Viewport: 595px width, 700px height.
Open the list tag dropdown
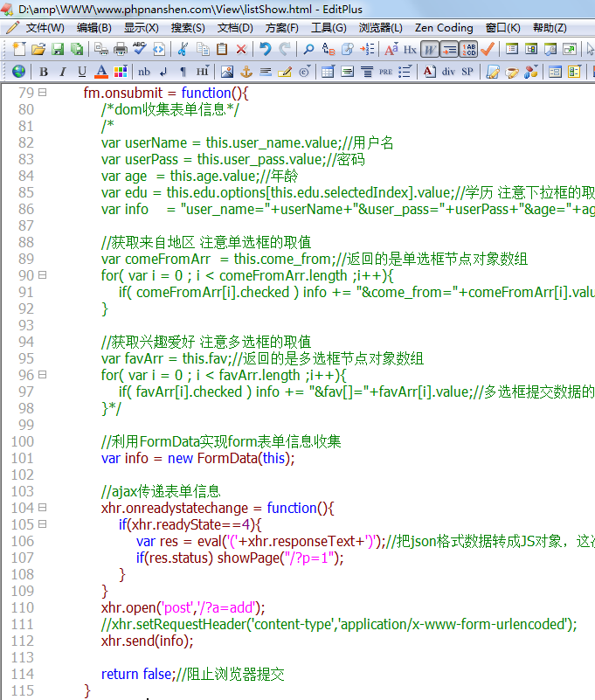(405, 72)
